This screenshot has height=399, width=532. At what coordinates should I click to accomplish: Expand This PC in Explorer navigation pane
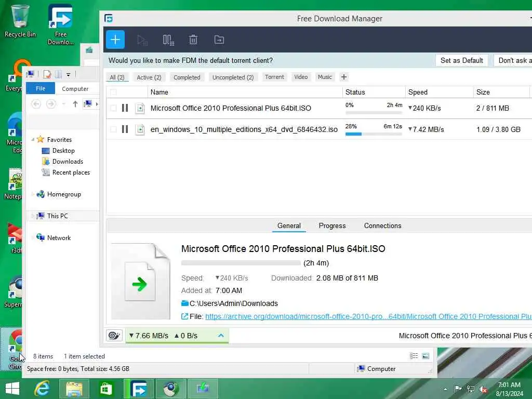pyautogui.click(x=33, y=216)
